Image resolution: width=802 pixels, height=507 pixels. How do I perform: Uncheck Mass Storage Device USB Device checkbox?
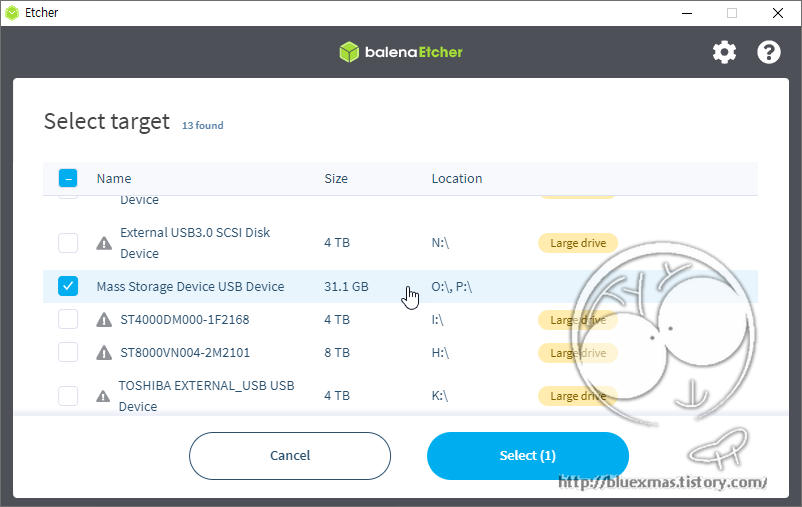pos(68,286)
